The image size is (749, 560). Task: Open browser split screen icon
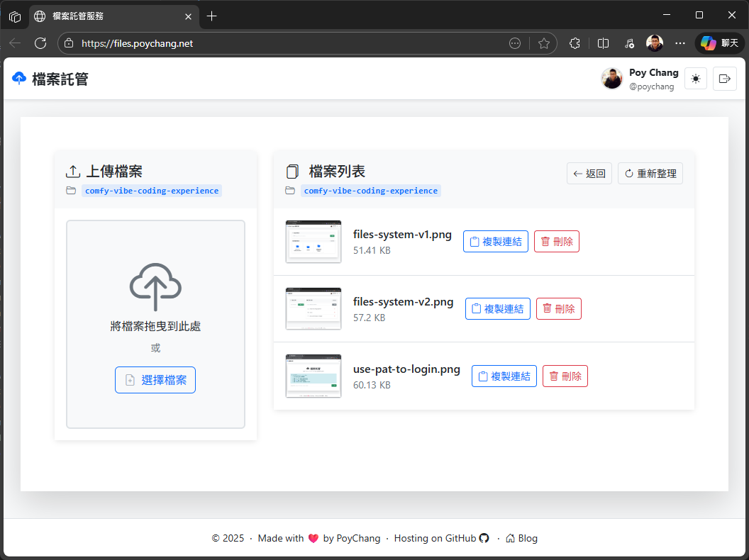click(x=603, y=43)
